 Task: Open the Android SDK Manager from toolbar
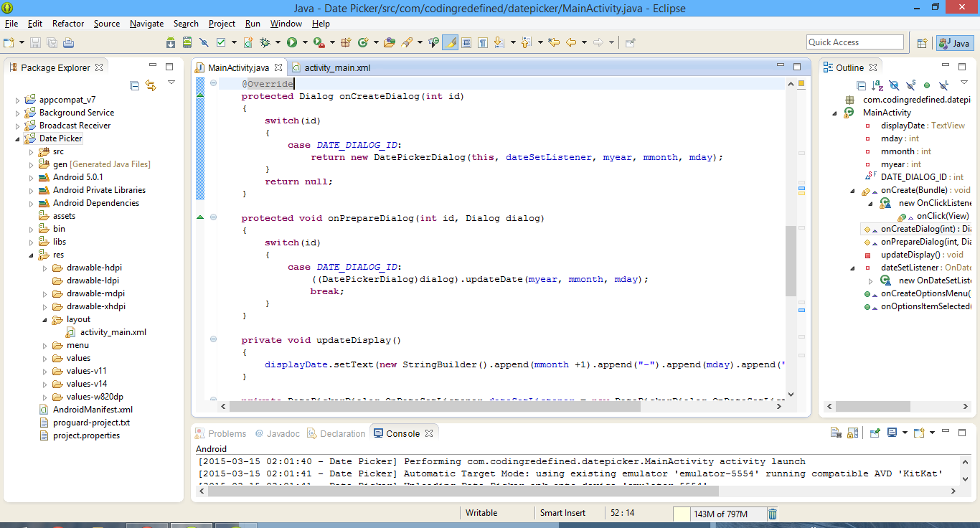[x=171, y=42]
